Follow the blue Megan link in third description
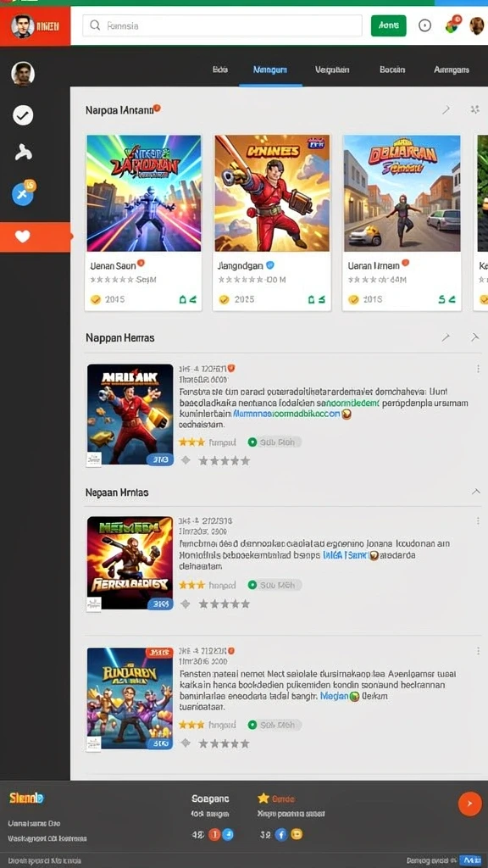 click(334, 697)
